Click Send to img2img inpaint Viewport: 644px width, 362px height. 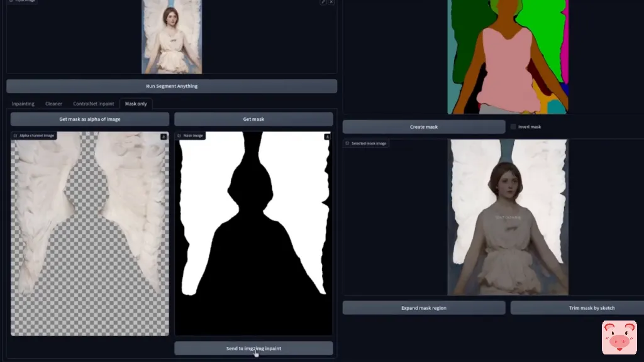click(253, 348)
